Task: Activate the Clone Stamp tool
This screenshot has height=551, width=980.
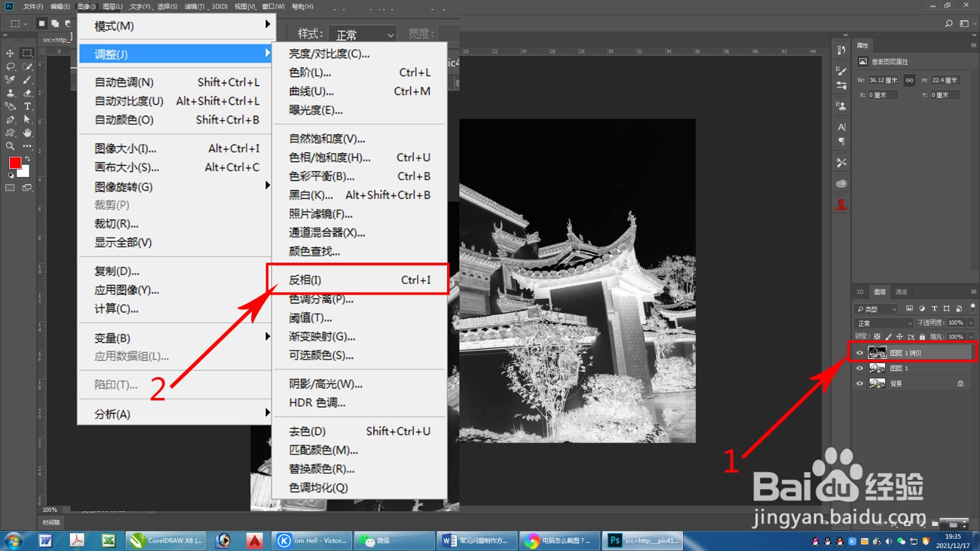Action: (11, 92)
